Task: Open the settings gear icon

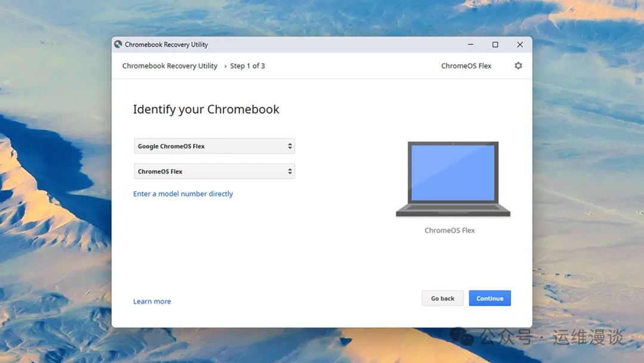Action: click(x=518, y=66)
